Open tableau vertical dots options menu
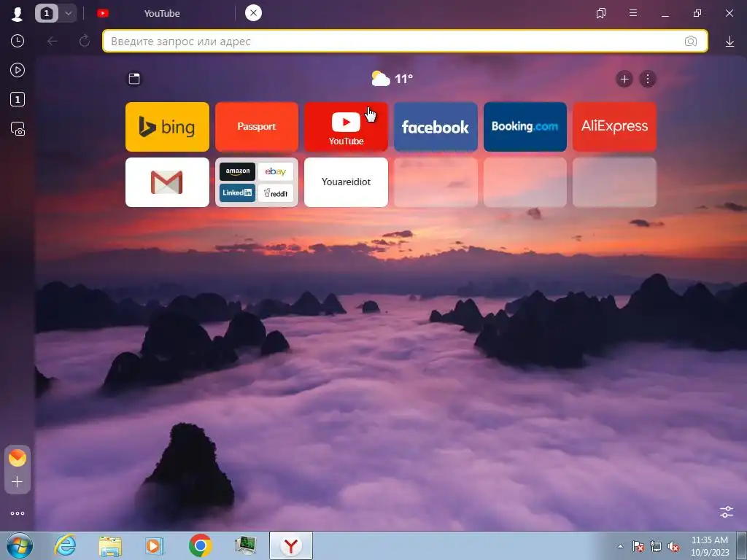 pos(648,79)
